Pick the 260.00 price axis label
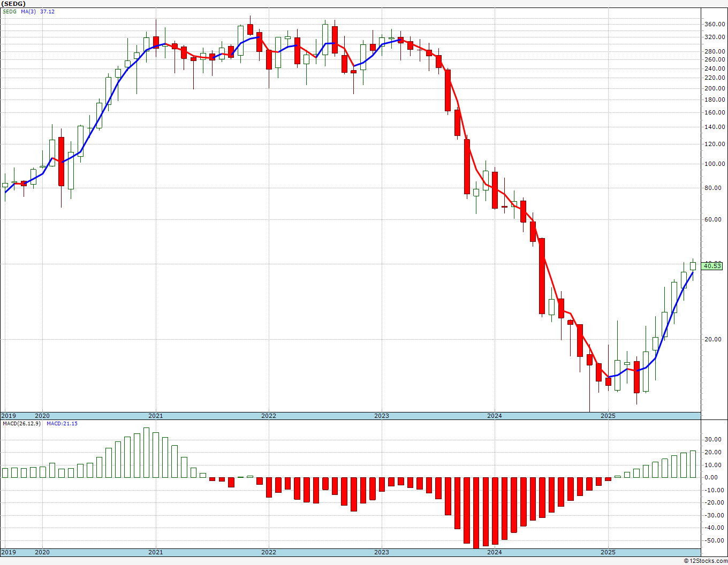Screen dimensions: 728x565 (x=715, y=59)
